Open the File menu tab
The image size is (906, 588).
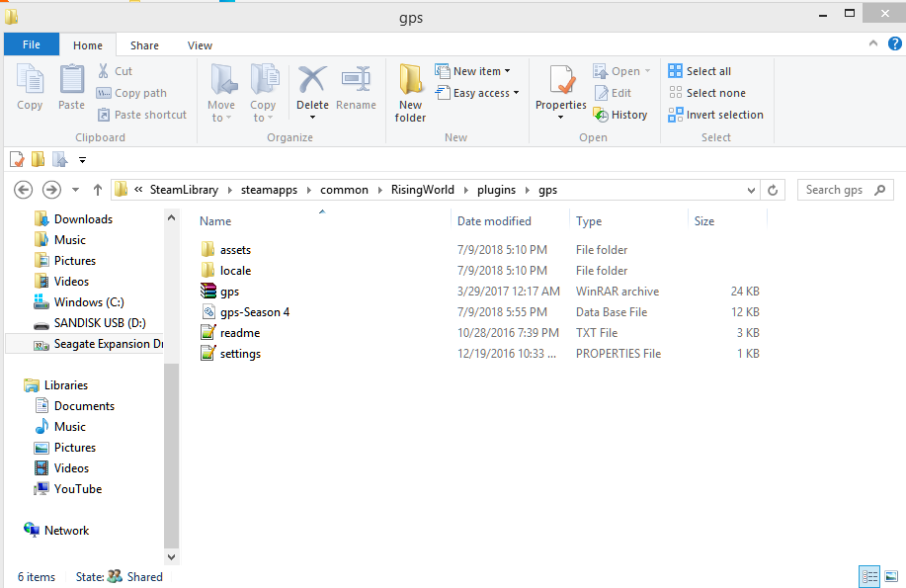(31, 45)
